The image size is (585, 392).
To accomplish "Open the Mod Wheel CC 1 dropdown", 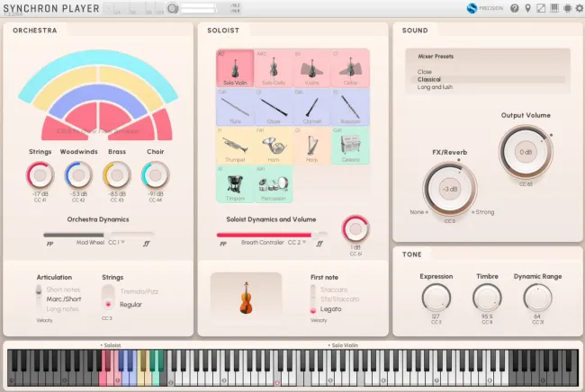I will point(116,242).
